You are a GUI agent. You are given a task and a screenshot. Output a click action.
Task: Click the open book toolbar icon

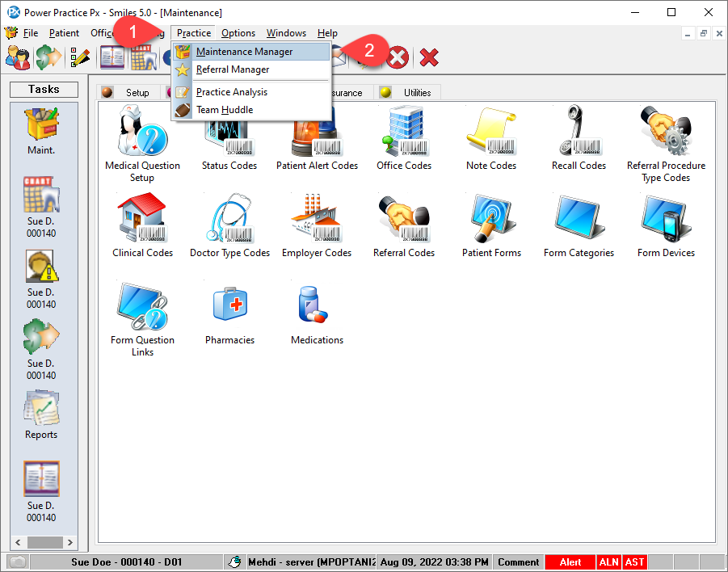coord(112,58)
